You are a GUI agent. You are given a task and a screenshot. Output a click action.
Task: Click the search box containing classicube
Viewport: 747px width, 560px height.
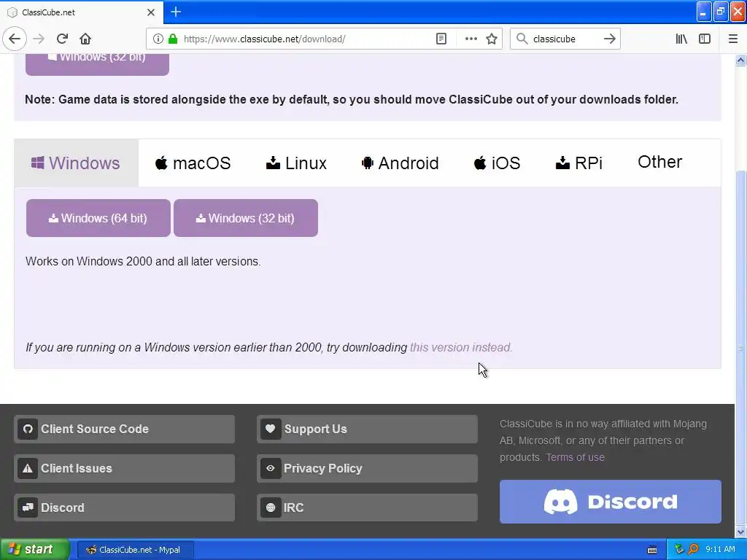[565, 39]
